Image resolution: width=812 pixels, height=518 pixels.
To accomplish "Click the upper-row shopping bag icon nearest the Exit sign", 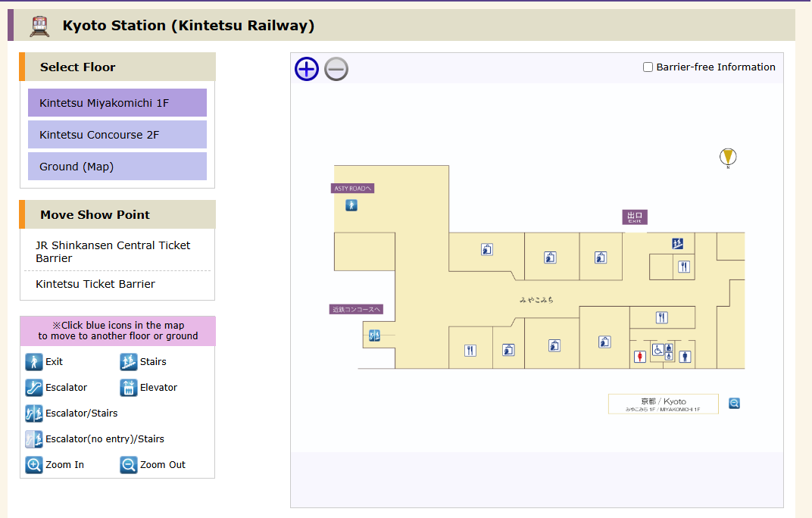I will [601, 257].
